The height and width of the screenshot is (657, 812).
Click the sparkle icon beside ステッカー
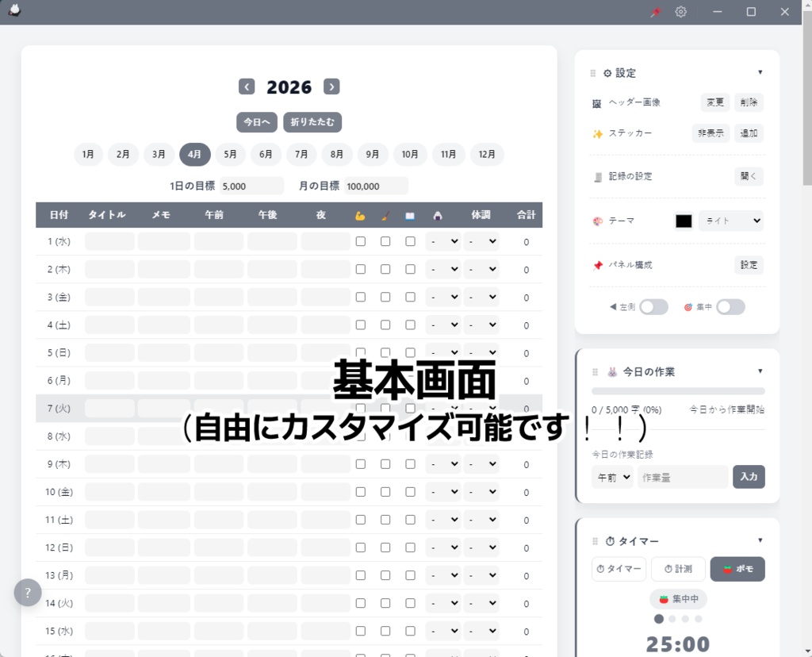(599, 133)
